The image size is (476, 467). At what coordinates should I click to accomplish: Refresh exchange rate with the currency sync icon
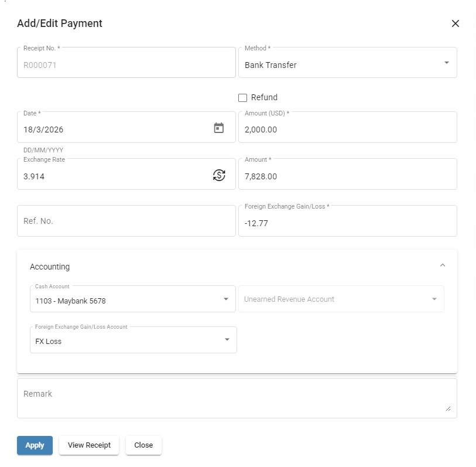point(219,175)
